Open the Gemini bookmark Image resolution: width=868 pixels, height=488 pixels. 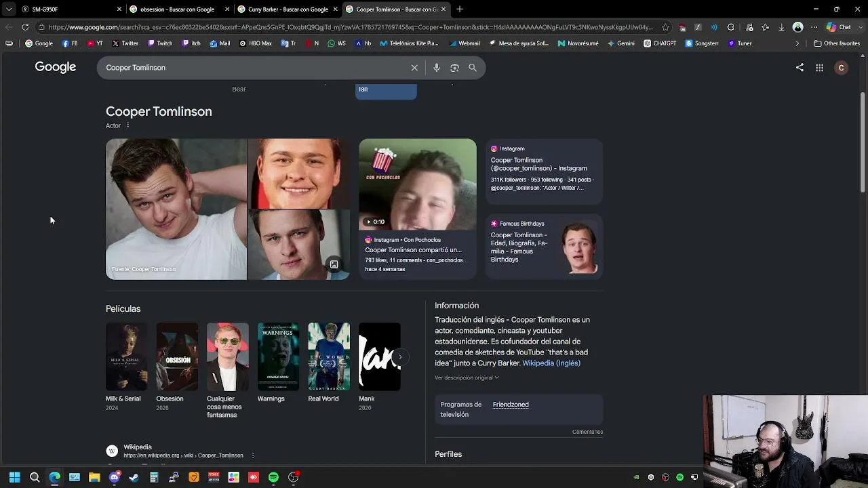[x=620, y=43]
